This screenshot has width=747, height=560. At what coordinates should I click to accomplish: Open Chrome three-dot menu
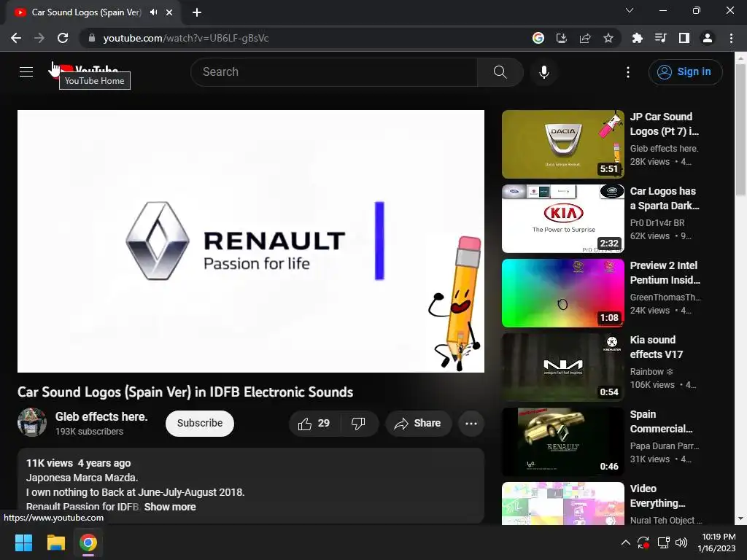pos(731,38)
